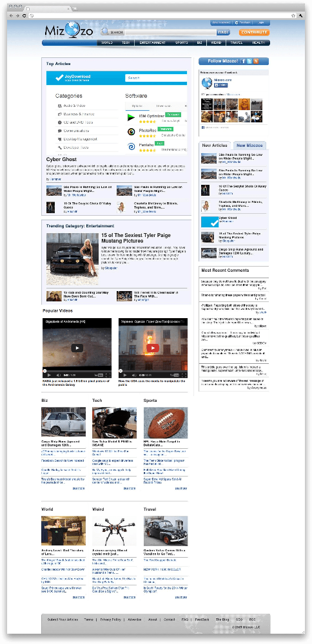Screen dimensions: 312x644
Task: Select the Health navigation menu item
Action: click(x=258, y=43)
